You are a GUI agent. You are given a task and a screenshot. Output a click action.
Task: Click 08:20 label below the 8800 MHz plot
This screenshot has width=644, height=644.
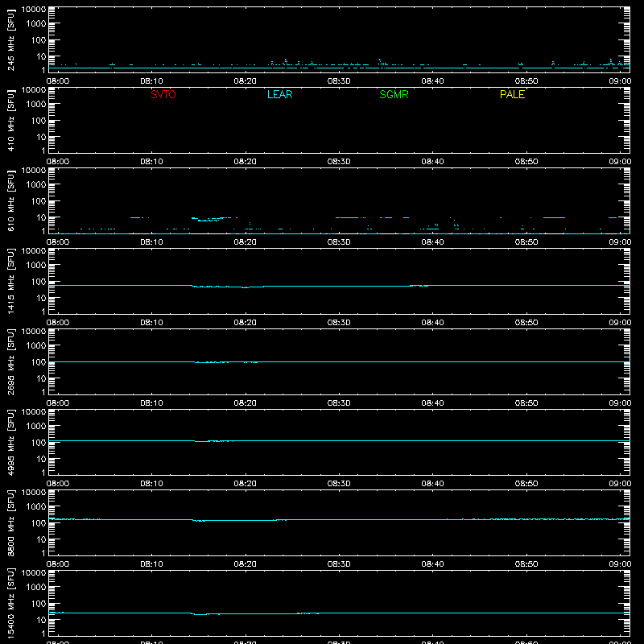point(246,564)
